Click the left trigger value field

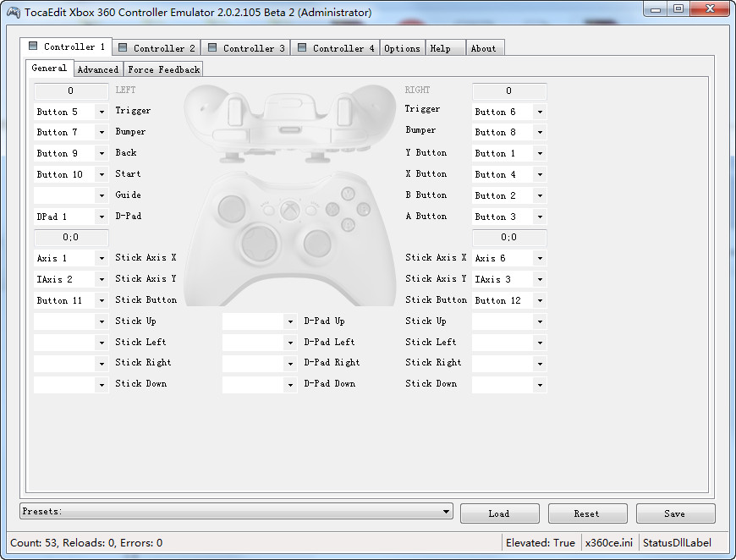(x=71, y=91)
